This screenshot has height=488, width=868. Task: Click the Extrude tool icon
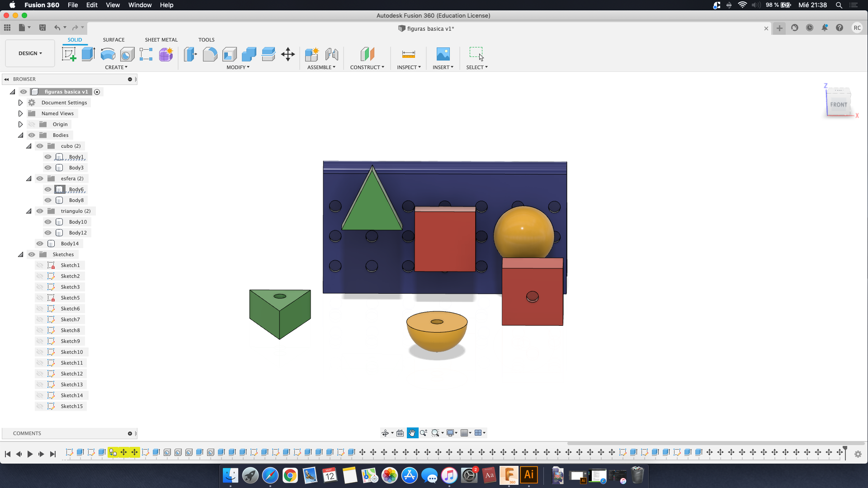(x=88, y=54)
